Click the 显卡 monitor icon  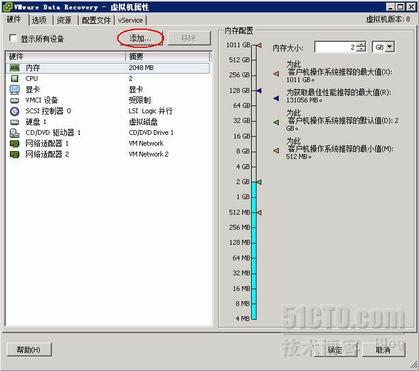click(x=15, y=89)
